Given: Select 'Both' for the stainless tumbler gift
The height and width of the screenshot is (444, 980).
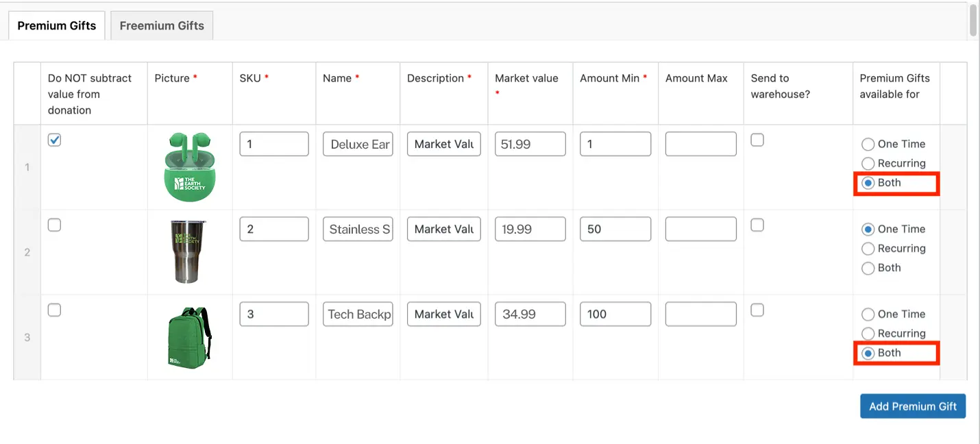Looking at the screenshot, I should click(868, 268).
